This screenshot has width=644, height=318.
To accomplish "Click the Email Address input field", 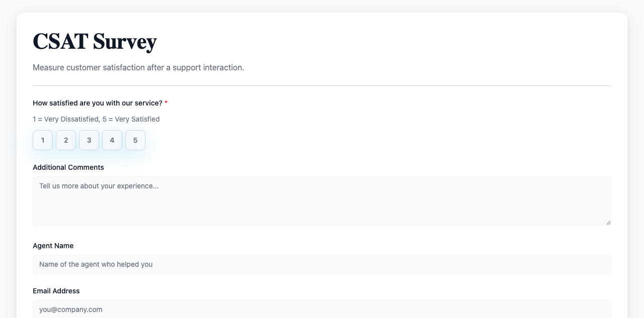I will tap(321, 309).
